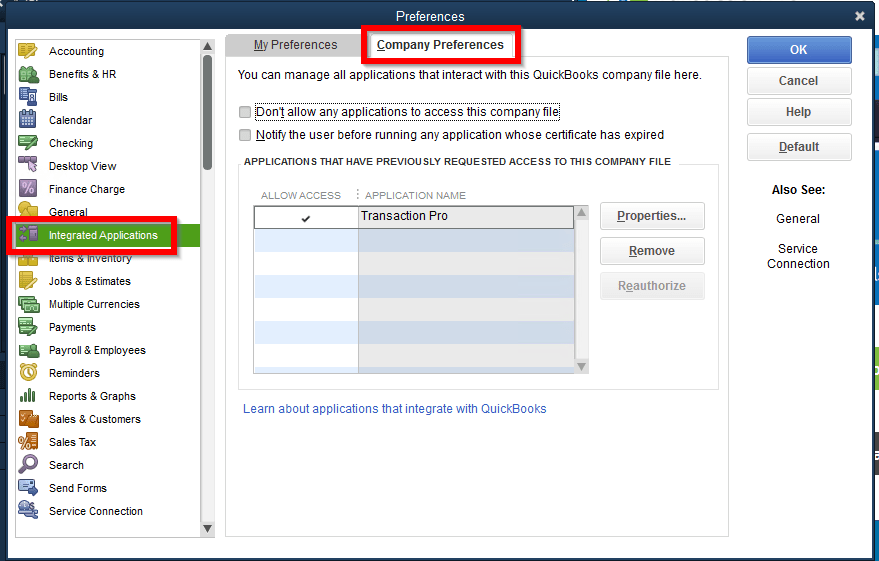This screenshot has width=879, height=561.
Task: Click the Accounting category icon
Action: 27,51
